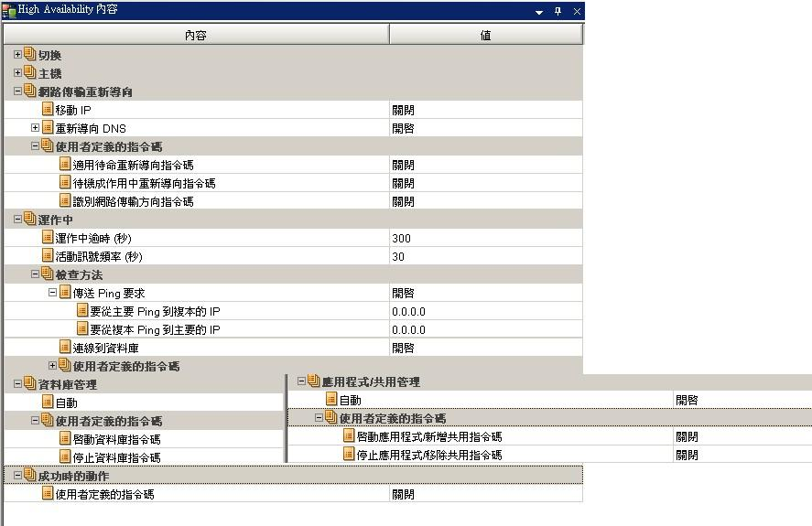Viewport: 812px width, 526px height.
Task: Click the 網路傳輸重新導向 folder icon
Action: click(30, 91)
